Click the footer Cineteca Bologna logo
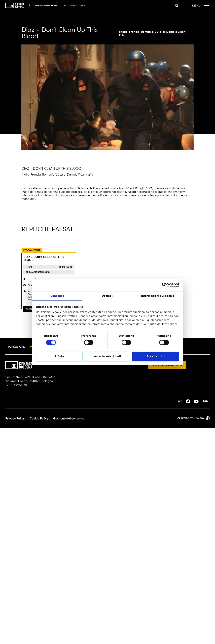This screenshot has width=215, height=644. tap(19, 365)
